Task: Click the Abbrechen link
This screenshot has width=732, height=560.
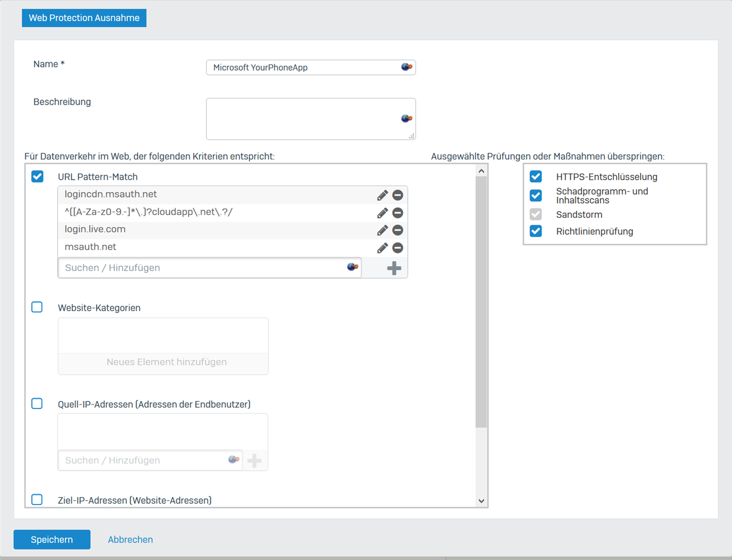Action: coord(130,539)
